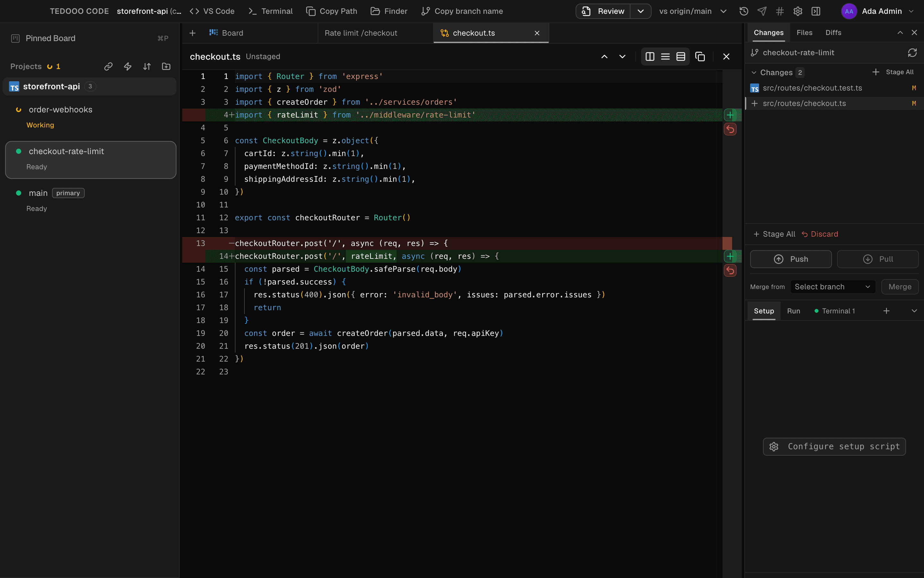Open project in Finder

coord(389,12)
